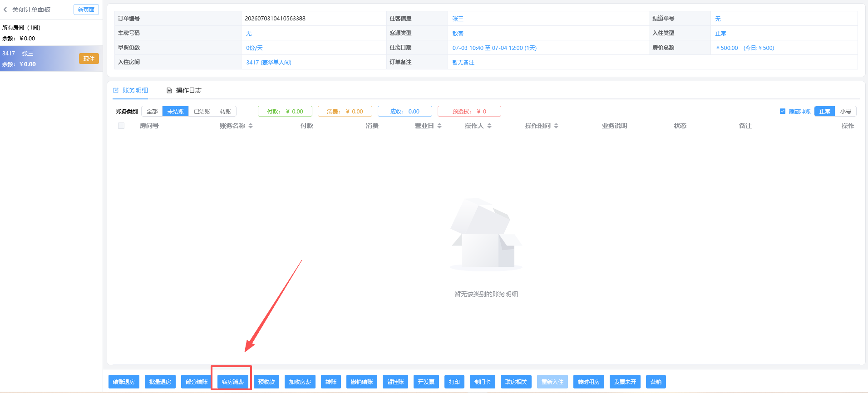Click the 应收 0.00 summary box
This screenshot has width=868, height=393.
click(x=405, y=111)
